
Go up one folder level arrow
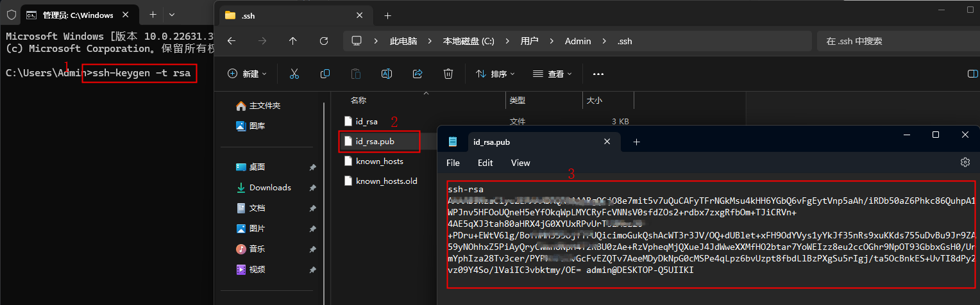(293, 41)
